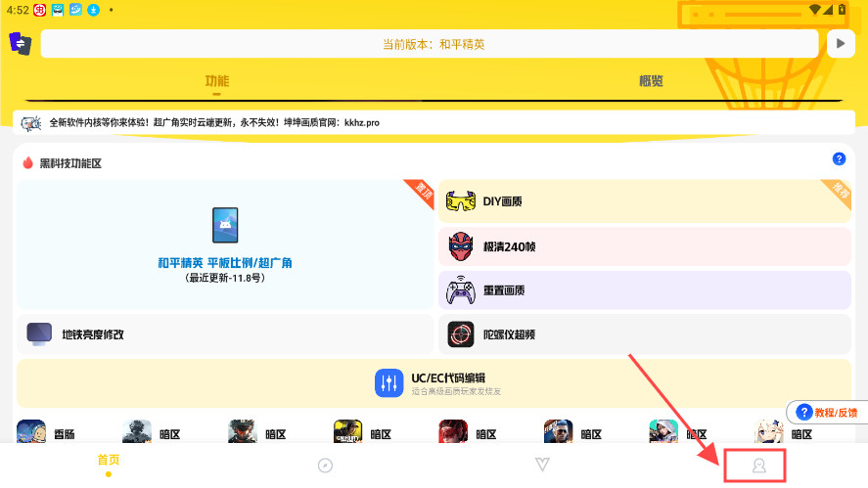Select the 香肠 game entry
The width and height of the screenshot is (868, 488).
point(46,432)
